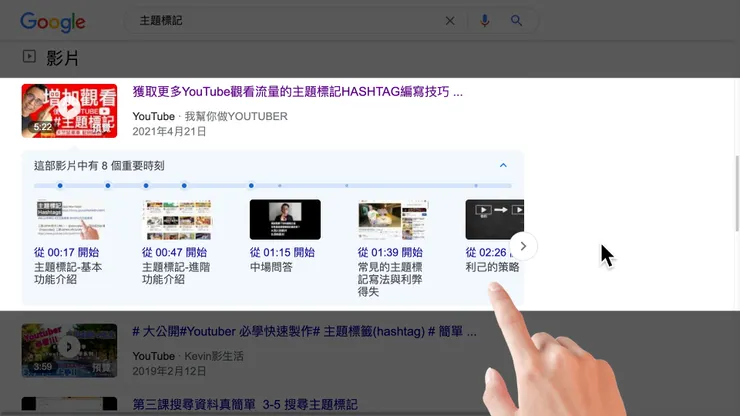Viewport: 740px width, 416px height.
Task: Open link 大公開#Youtuber 必學快速製作# 主題標籤(hashtag)
Action: 304,331
